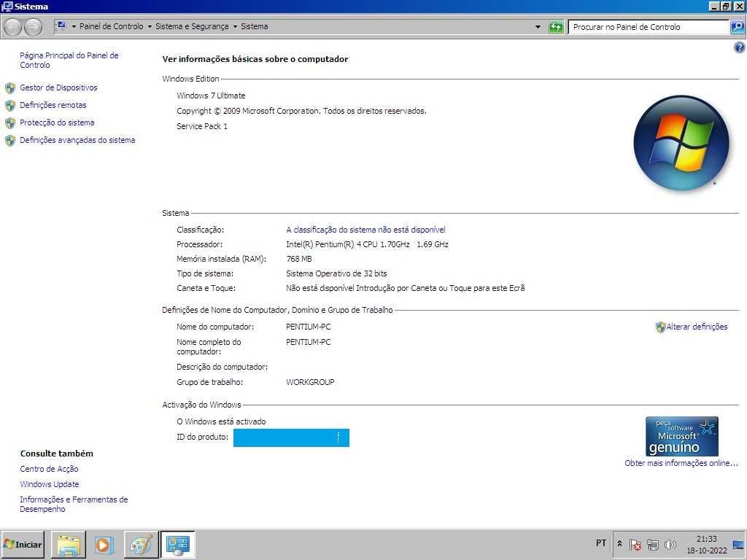
Task: Open Protecção do sistema link
Action: [x=57, y=122]
